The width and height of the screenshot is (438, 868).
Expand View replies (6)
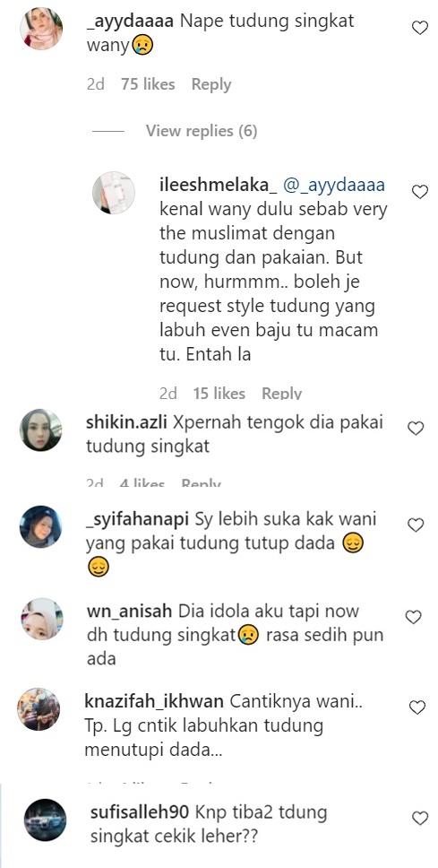point(202,131)
